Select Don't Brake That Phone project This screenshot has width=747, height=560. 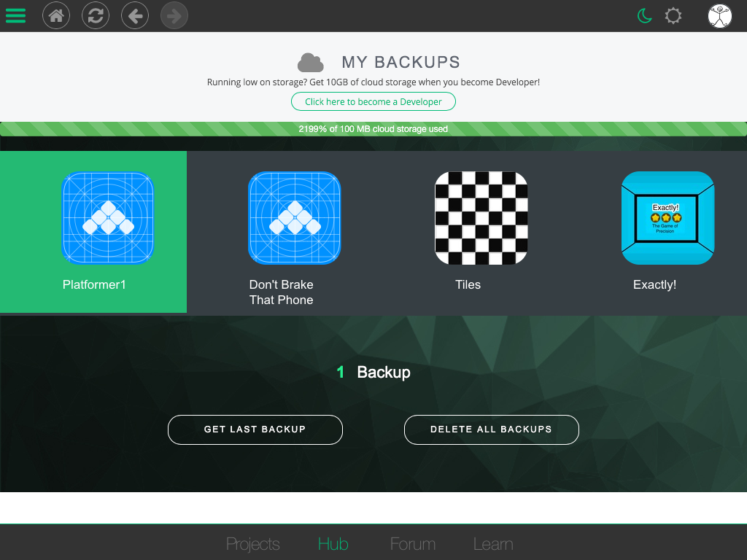tap(295, 218)
